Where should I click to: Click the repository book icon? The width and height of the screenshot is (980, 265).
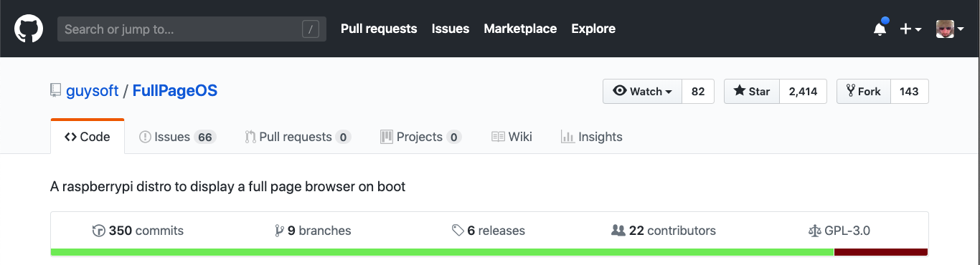pyautogui.click(x=55, y=91)
